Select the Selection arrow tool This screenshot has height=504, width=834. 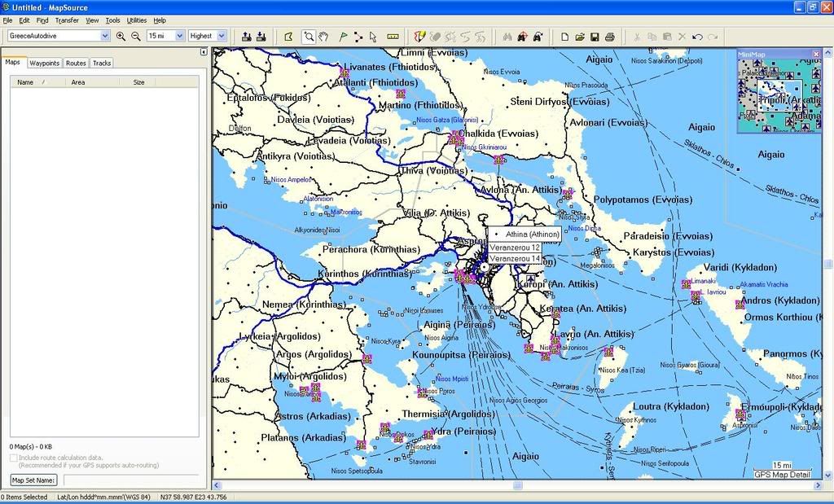point(373,37)
